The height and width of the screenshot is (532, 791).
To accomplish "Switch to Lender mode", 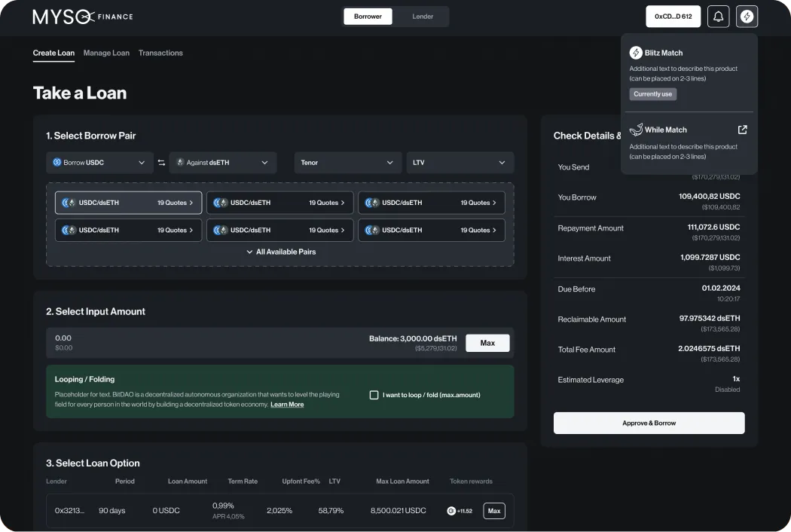I will 423,16.
